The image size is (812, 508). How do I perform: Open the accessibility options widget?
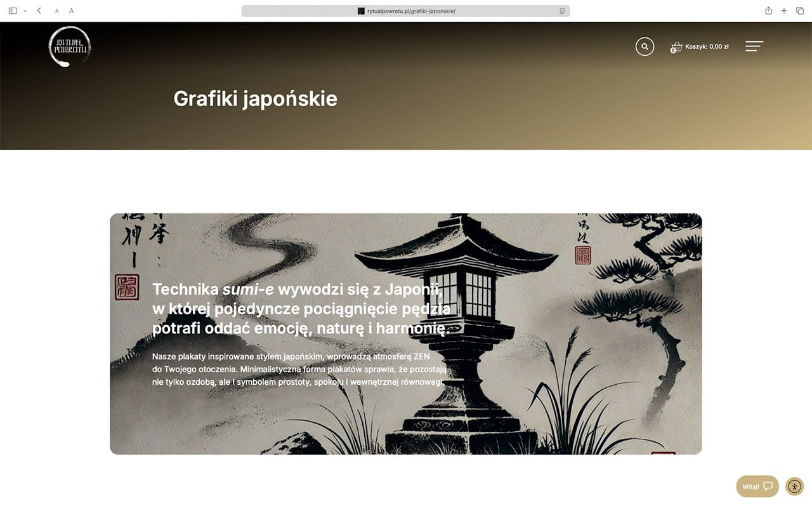pyautogui.click(x=794, y=486)
